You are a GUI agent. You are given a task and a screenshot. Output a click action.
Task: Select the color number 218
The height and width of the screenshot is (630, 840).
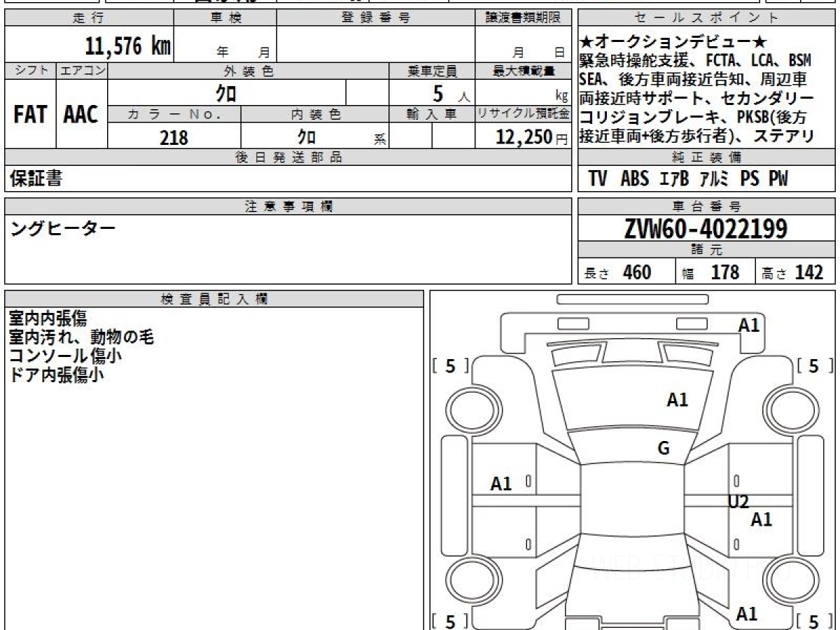[174, 138]
